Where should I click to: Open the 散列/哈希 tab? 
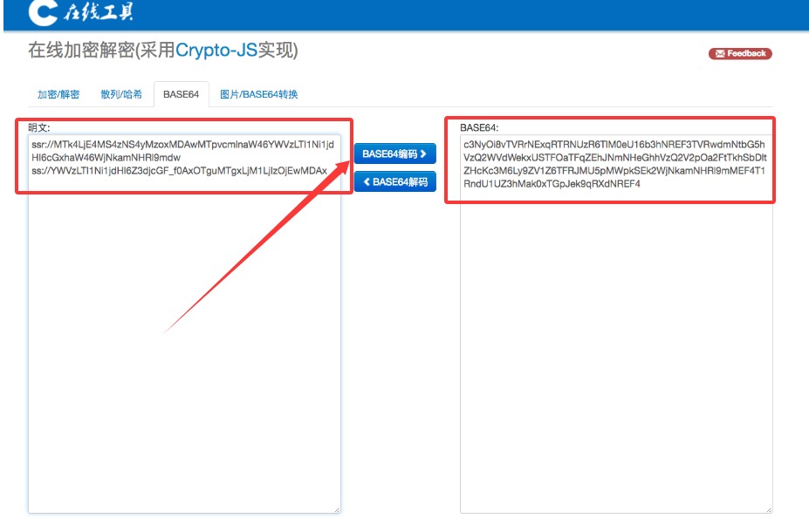click(x=121, y=94)
